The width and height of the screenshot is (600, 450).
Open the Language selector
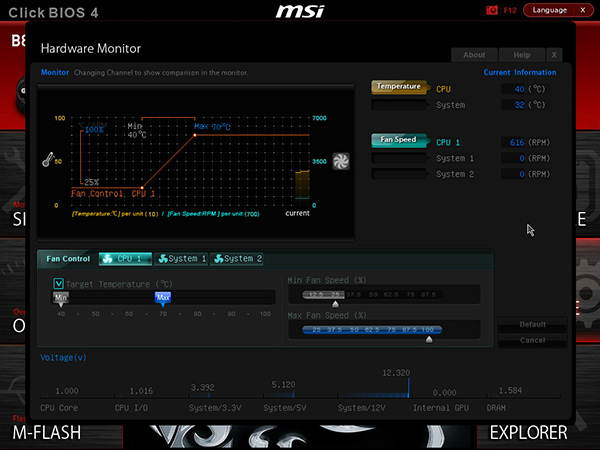549,10
